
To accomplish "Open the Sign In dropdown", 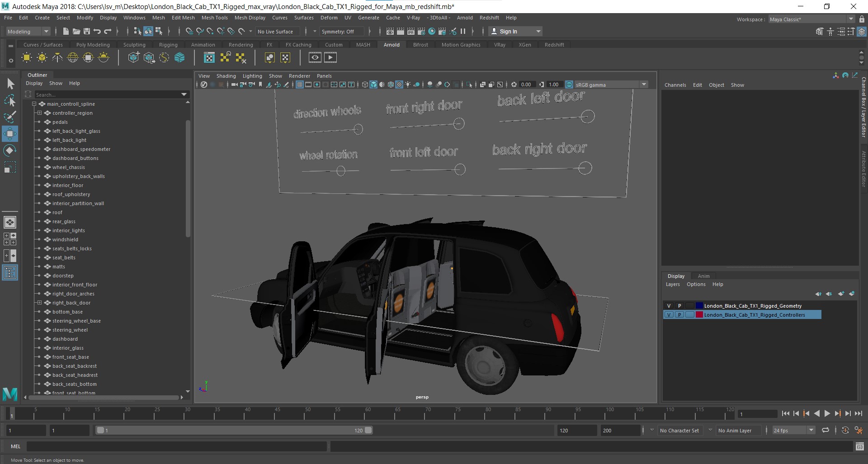I will 515,31.
